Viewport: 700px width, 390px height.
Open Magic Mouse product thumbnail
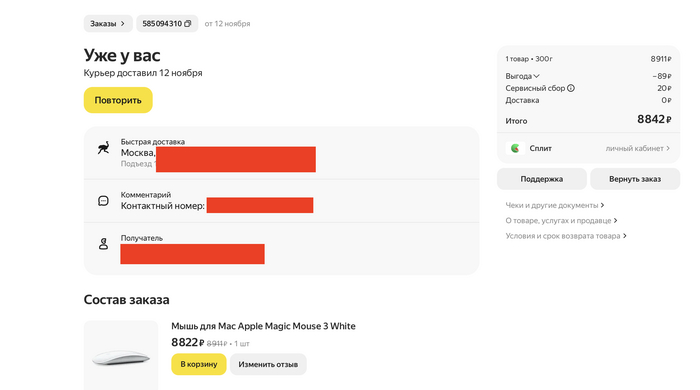(121, 355)
